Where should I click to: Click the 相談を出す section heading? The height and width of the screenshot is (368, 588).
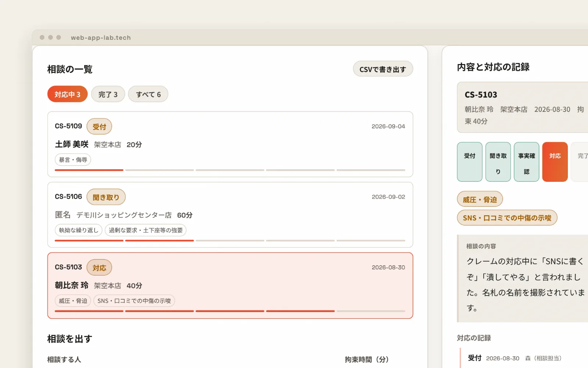(x=70, y=339)
